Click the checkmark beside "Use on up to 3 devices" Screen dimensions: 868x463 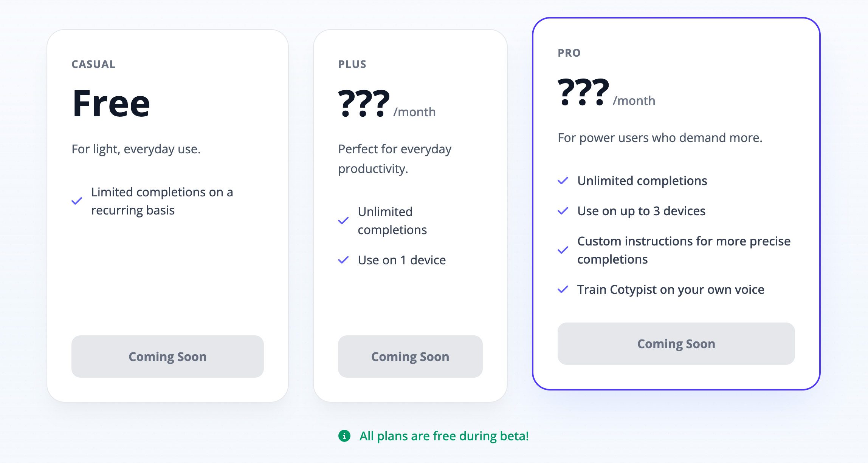[563, 211]
